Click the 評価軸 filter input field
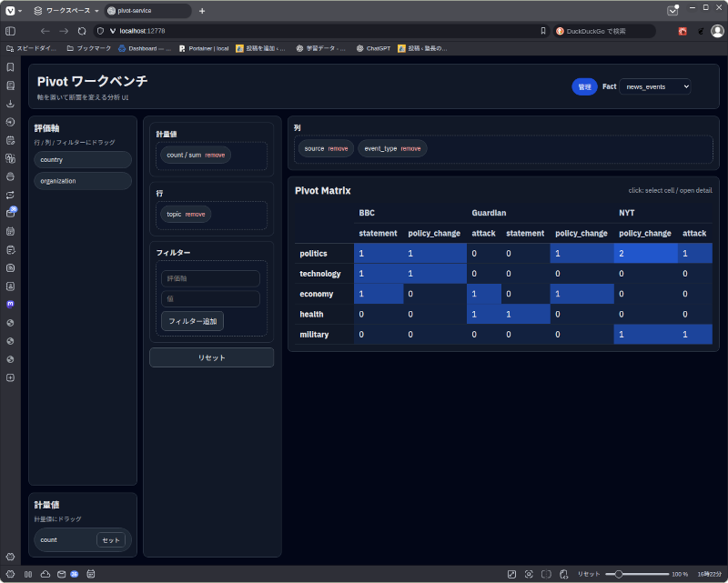Image resolution: width=728 pixels, height=583 pixels. coord(210,278)
